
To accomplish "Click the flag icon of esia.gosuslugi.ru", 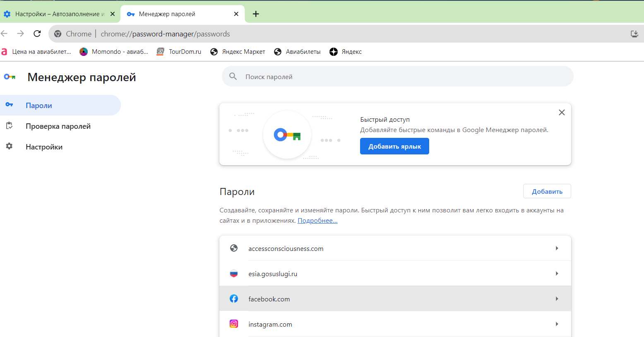I will (234, 273).
